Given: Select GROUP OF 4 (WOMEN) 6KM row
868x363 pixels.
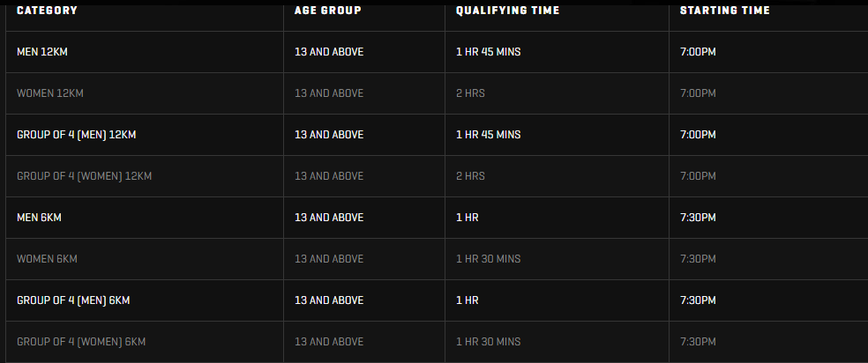Looking at the screenshot, I should click(437, 342).
